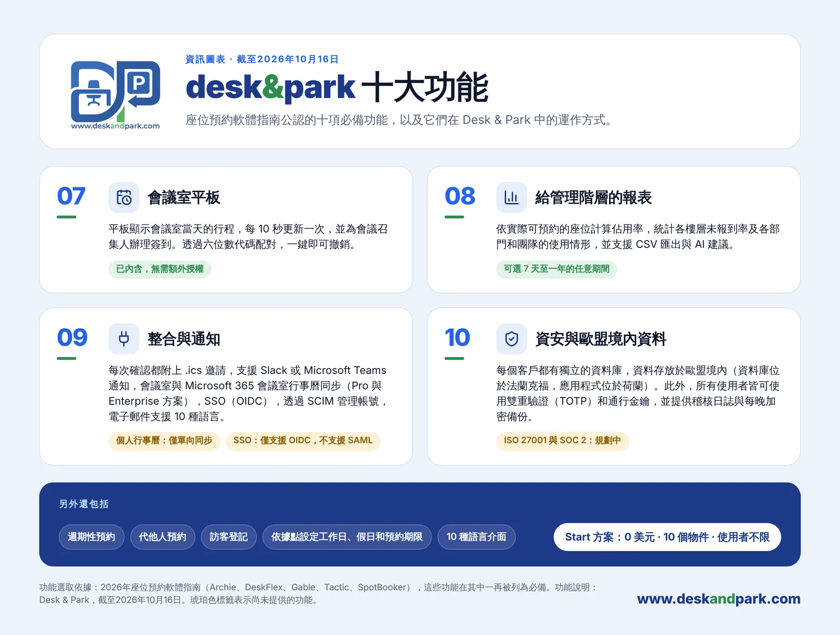The width and height of the screenshot is (840, 635).
Task: Click the desk&park logo image
Action: (115, 95)
